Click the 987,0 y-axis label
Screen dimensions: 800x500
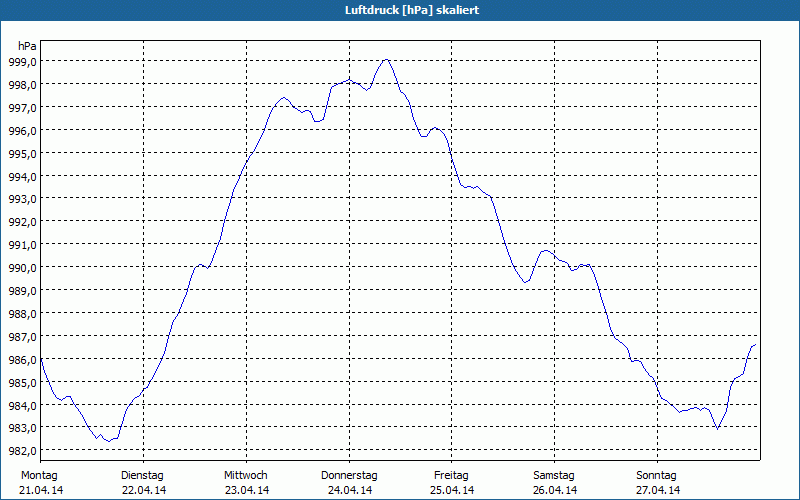[x=22, y=336]
